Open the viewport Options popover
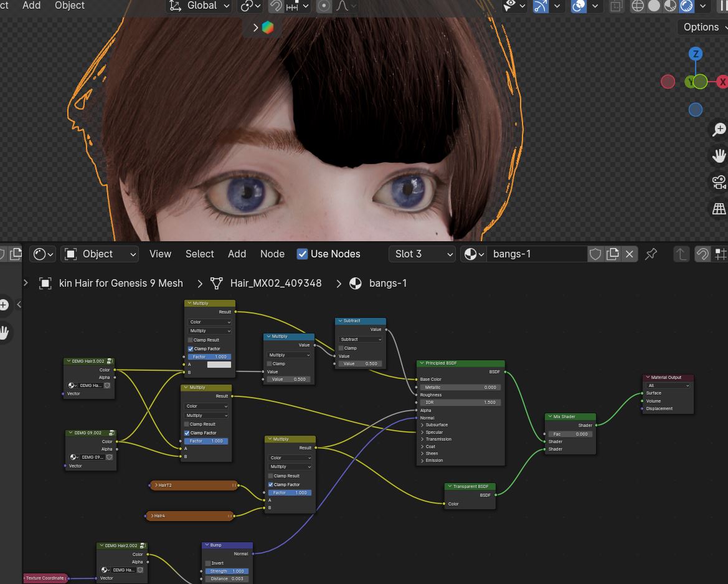Image resolution: width=728 pixels, height=584 pixels. point(702,27)
